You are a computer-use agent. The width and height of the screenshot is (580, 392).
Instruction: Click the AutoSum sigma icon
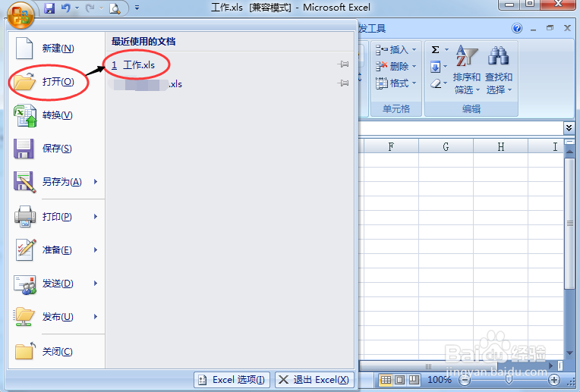[x=435, y=49]
